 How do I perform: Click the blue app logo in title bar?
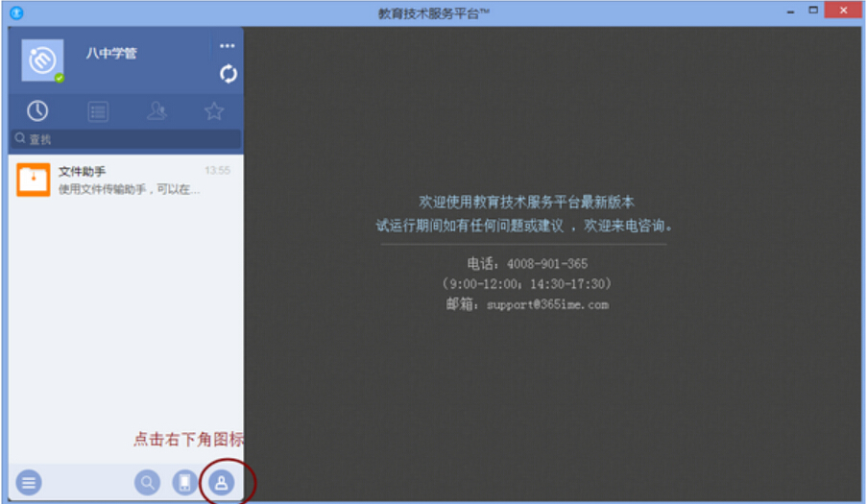click(x=16, y=12)
